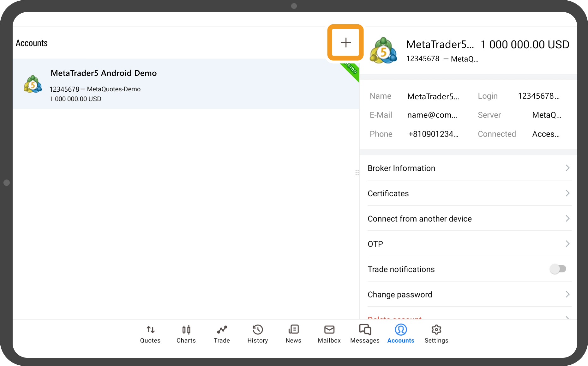Open the News icon
Screen dimensions: 588x366
pos(293,330)
